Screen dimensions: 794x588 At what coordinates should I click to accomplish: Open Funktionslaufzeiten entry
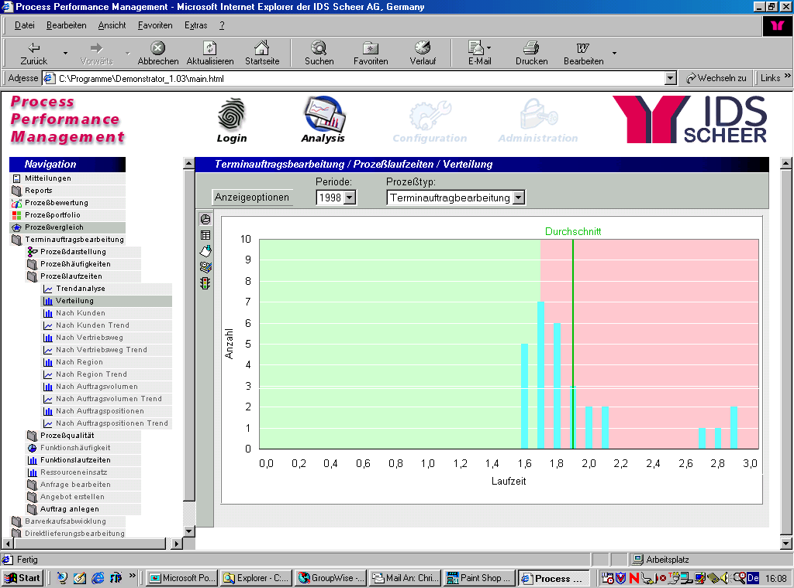pos(84,460)
